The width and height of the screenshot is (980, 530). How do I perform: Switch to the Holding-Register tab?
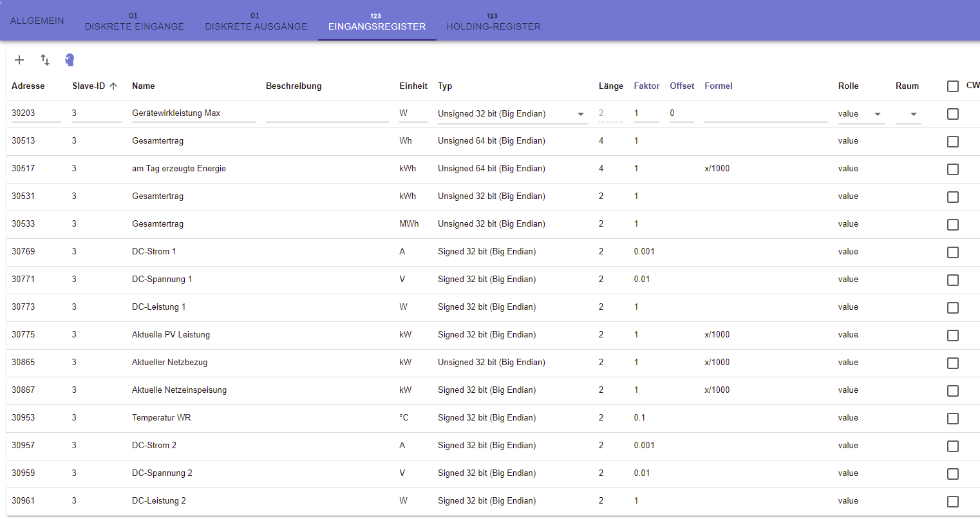pos(494,21)
